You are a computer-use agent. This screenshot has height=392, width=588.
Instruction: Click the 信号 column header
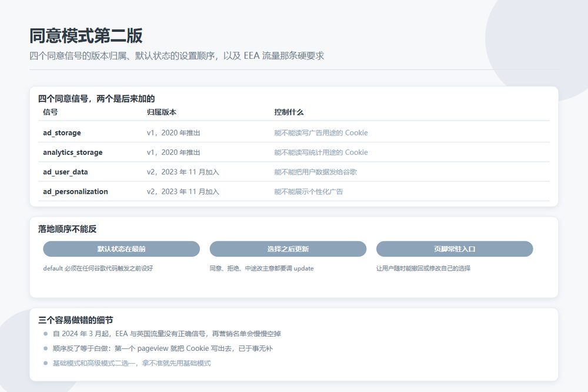point(50,112)
